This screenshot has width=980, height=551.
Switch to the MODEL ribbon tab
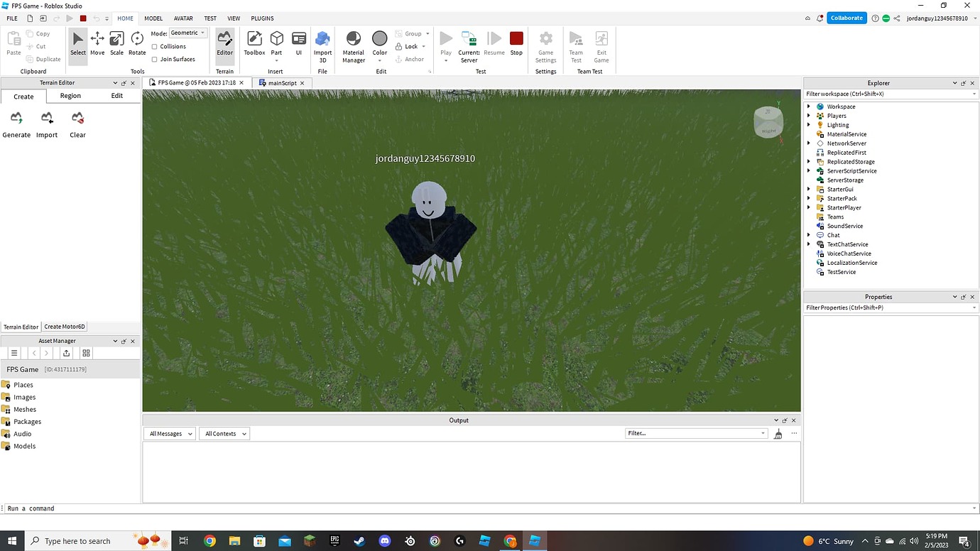pyautogui.click(x=153, y=18)
